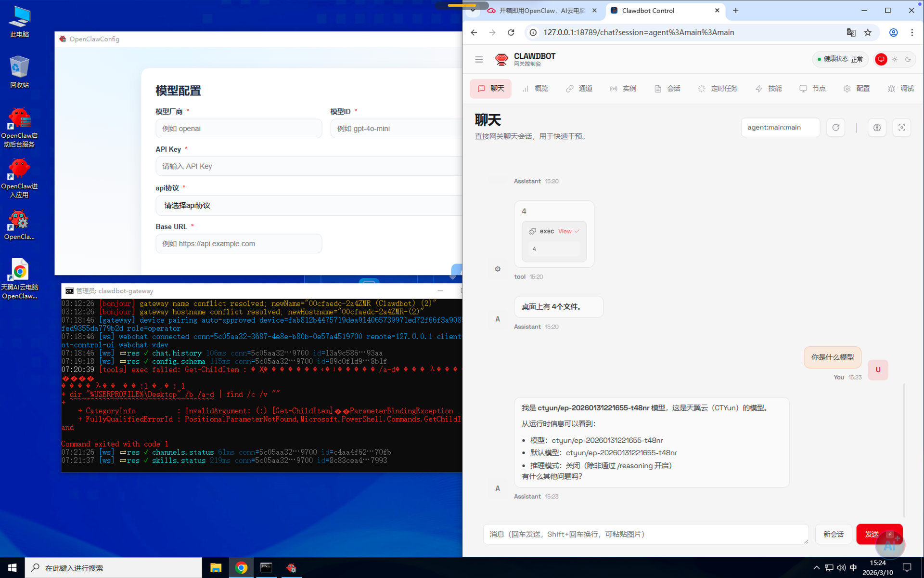Open the 实例 tab
Image resolution: width=924 pixels, height=578 pixels.
623,89
